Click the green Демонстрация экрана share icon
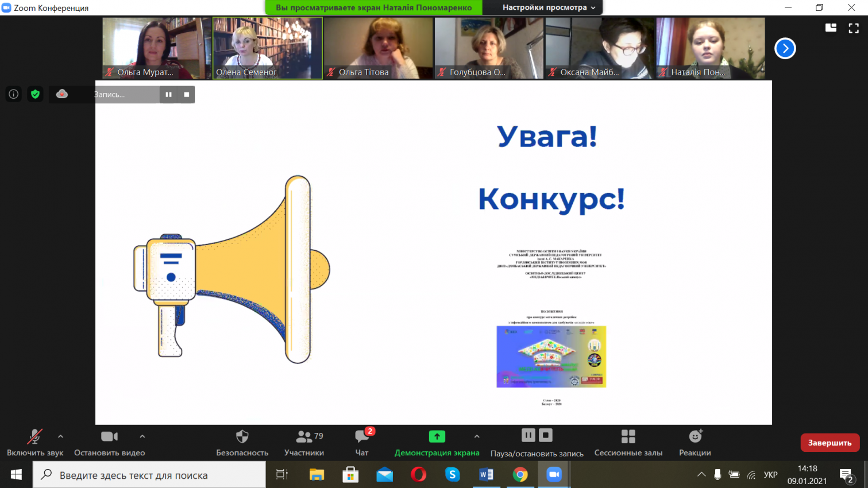The height and width of the screenshot is (488, 868). click(437, 437)
